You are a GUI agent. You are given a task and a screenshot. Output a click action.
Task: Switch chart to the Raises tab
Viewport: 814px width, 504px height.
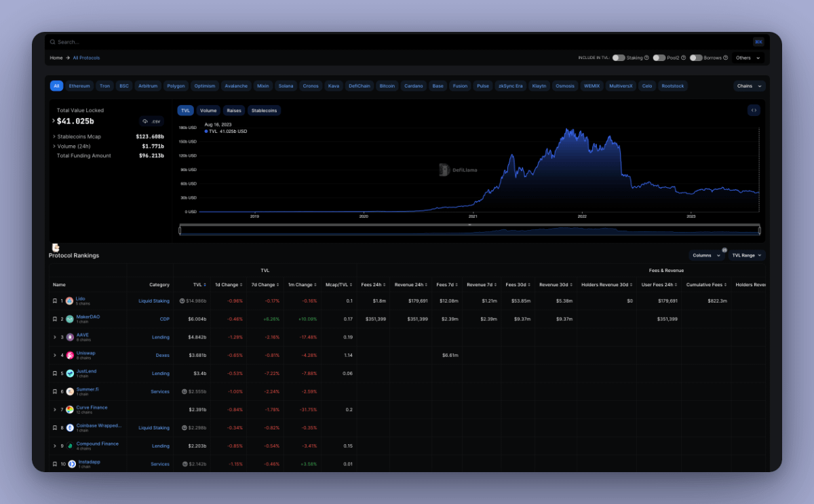[234, 111]
